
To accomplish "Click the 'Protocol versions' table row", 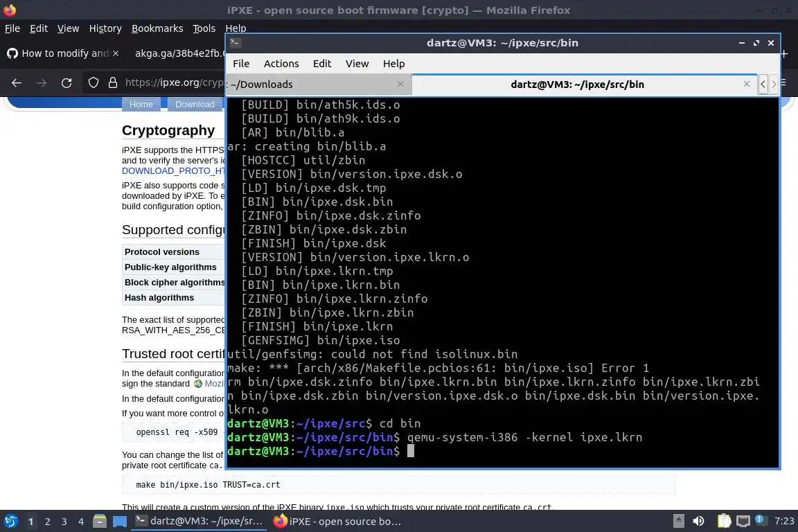I will coord(173,252).
